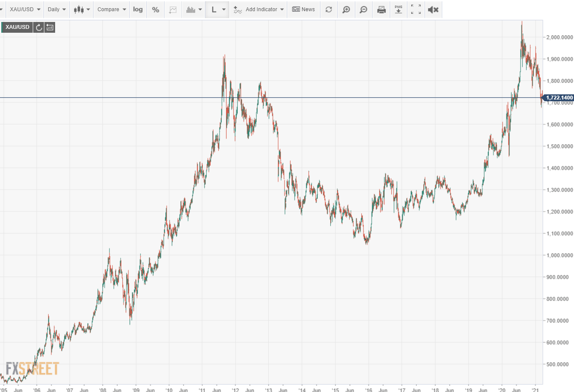Click the '08 label on time axis
574x392 pixels.
(x=102, y=390)
